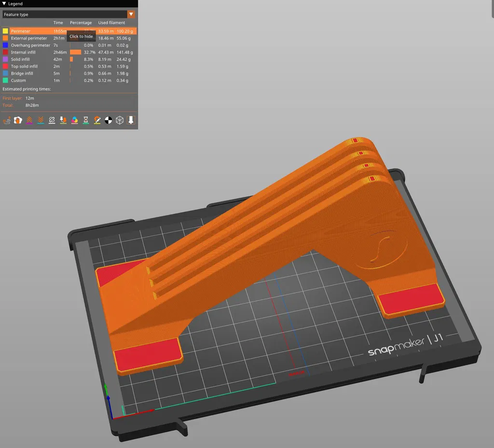Collapse the Legend panel triangle
This screenshot has width=494, height=448.
[x=4, y=3]
